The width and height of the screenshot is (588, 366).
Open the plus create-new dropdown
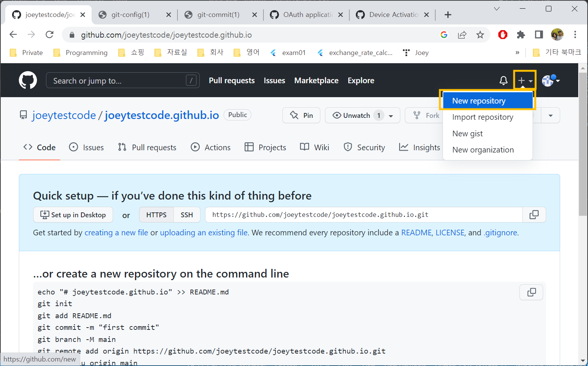pos(525,81)
